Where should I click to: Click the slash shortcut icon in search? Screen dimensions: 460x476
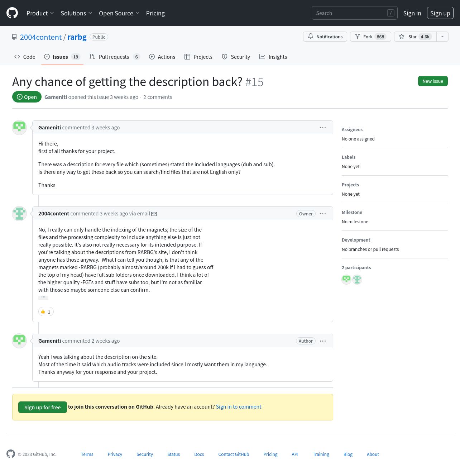[x=391, y=13]
